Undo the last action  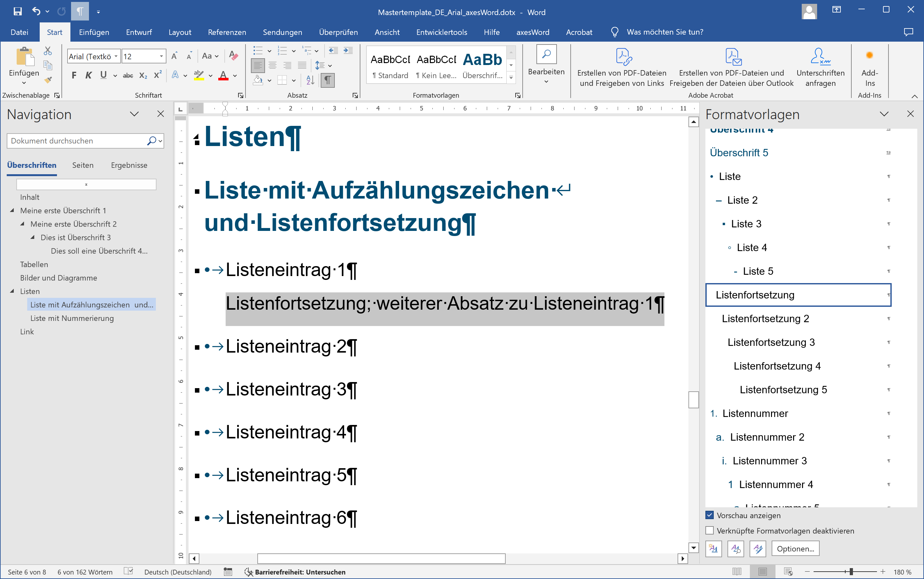36,12
